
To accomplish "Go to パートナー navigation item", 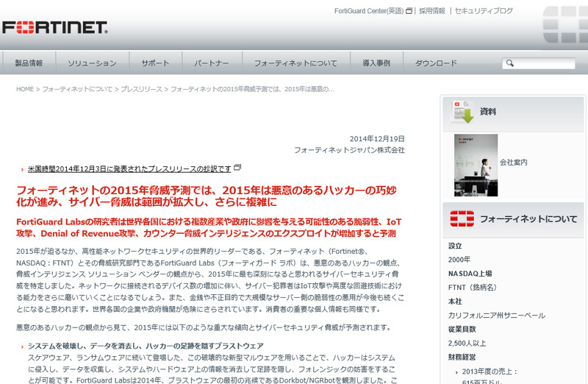I will [211, 63].
